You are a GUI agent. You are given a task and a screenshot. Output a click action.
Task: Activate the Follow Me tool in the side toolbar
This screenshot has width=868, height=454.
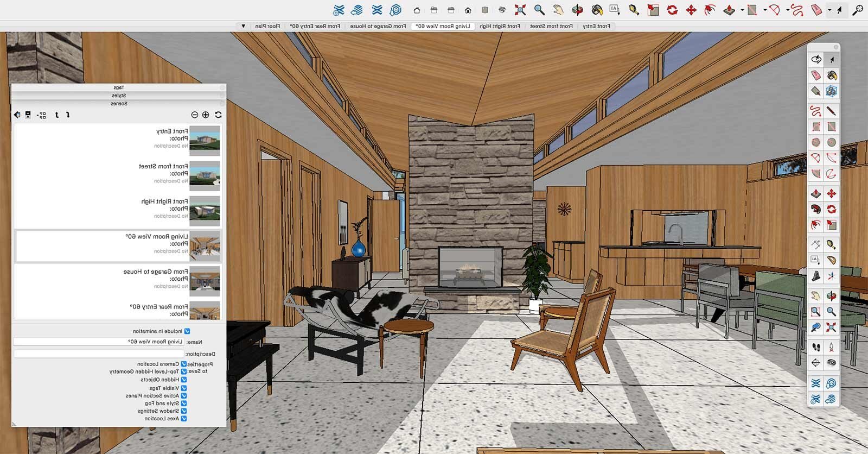(815, 210)
